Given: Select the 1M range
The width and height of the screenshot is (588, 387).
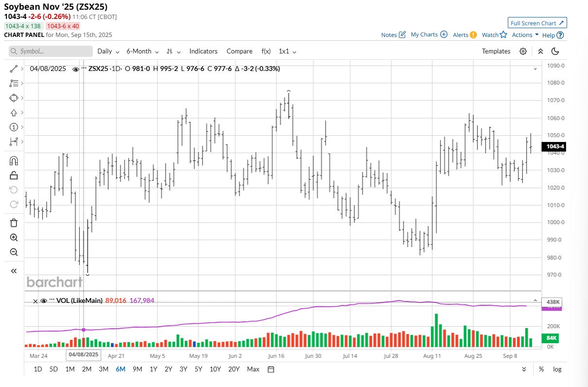Looking at the screenshot, I should click(70, 369).
